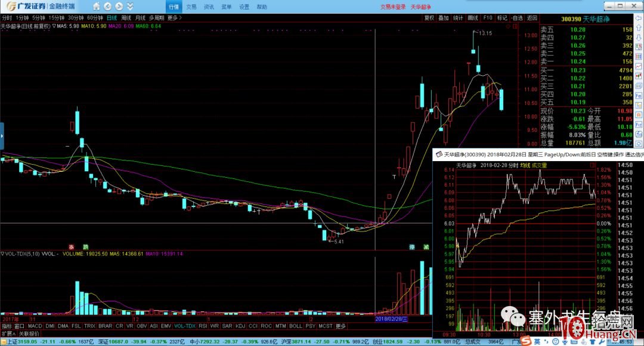Image resolution: width=644 pixels, height=346 pixels.
Task: Expand 更多 indicators list
Action: pyautogui.click(x=340, y=326)
